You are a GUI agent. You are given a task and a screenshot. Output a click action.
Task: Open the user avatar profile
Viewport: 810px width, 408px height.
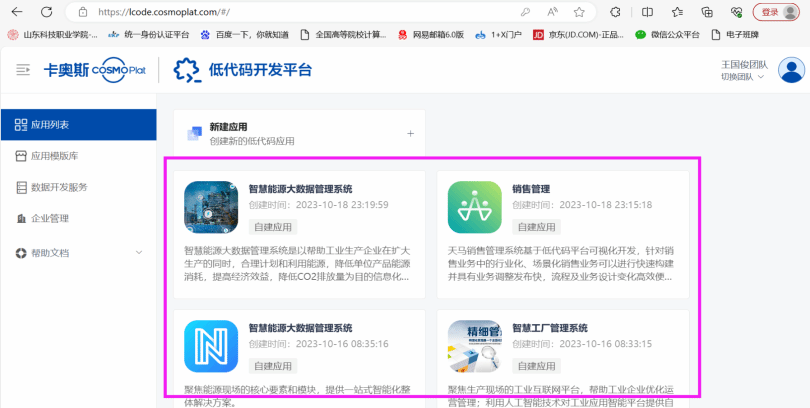point(791,70)
